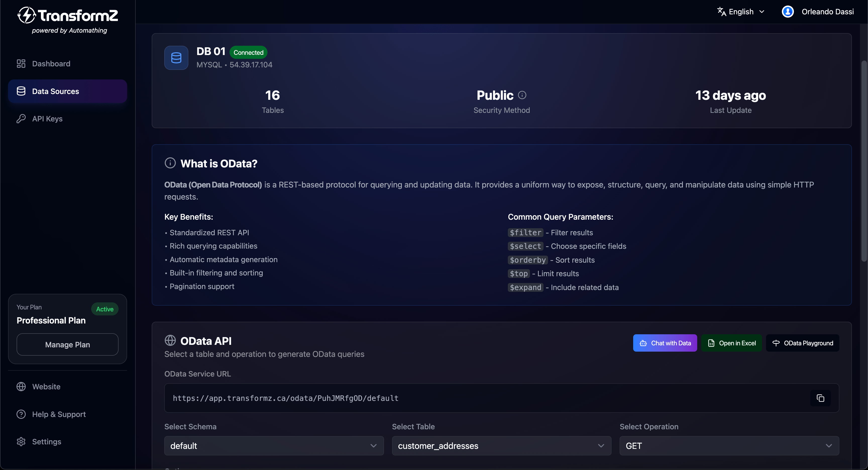Click the info icon beside What is OData
Viewport: 868px width, 470px height.
coord(170,163)
